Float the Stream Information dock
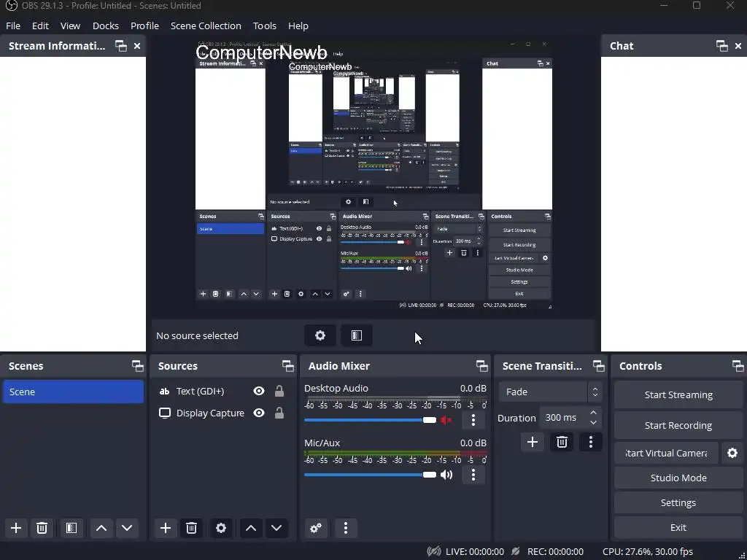The height and width of the screenshot is (560, 747). tap(121, 46)
